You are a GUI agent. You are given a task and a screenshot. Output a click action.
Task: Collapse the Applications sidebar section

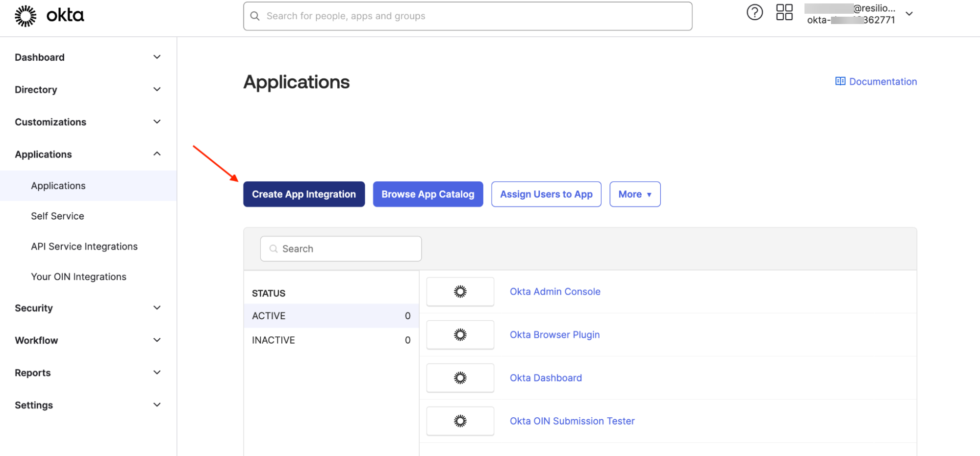tap(157, 154)
